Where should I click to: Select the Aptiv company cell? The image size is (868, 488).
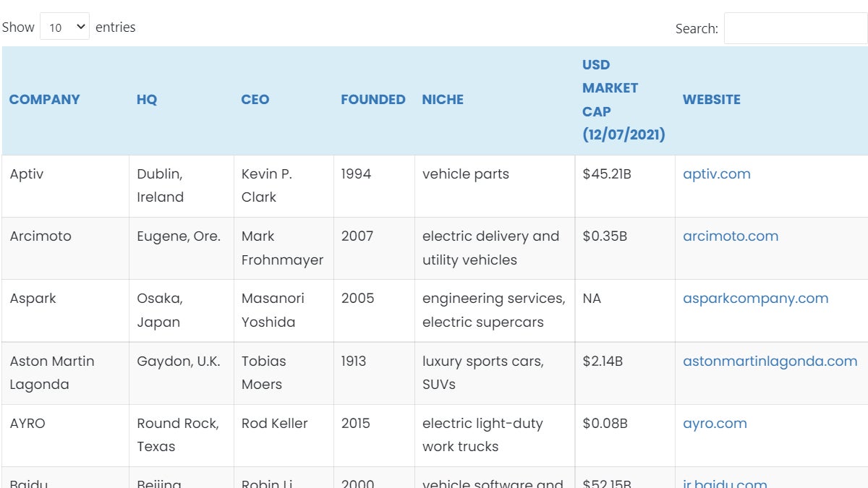[x=65, y=186]
